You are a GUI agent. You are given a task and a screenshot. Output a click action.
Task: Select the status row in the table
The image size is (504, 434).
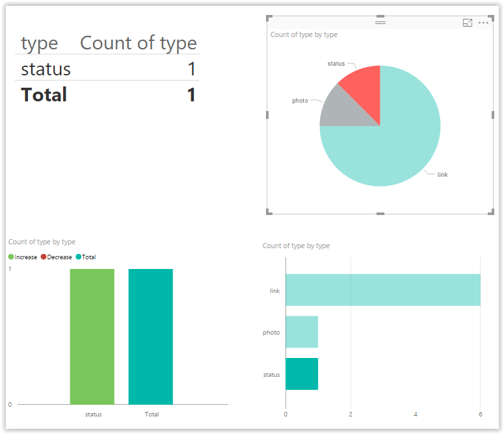coord(46,69)
